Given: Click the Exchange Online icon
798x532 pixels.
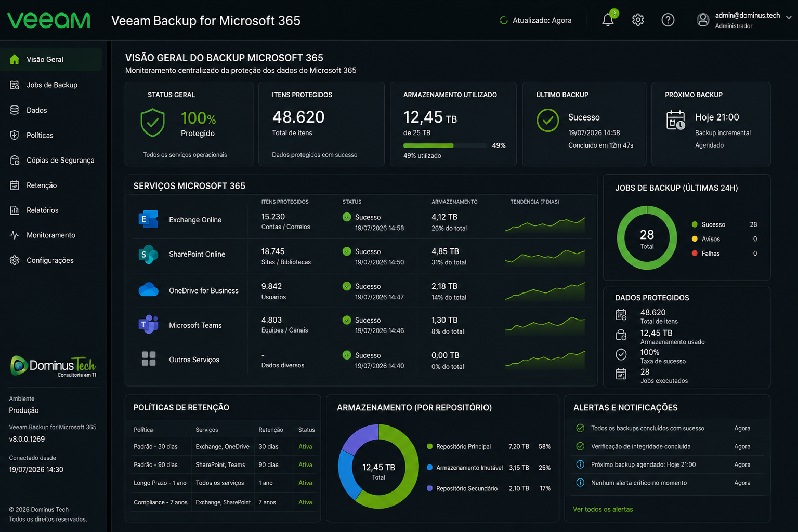Looking at the screenshot, I should coord(148,219).
